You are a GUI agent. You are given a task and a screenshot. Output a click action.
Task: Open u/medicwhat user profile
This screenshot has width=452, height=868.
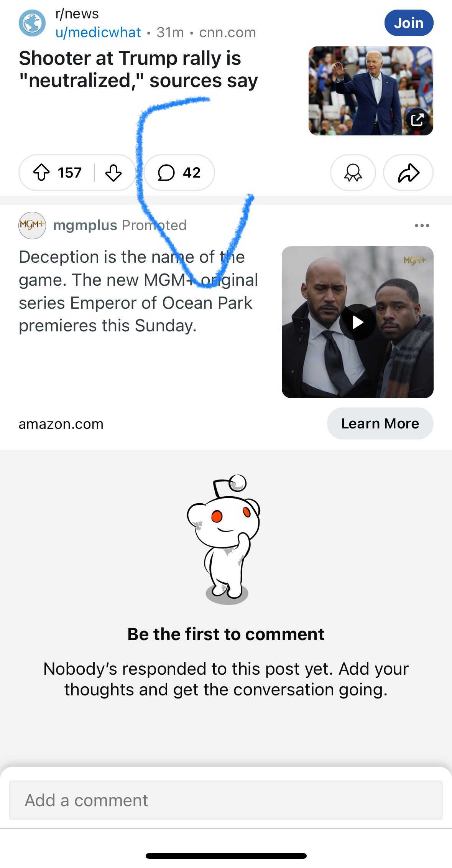[98, 33]
